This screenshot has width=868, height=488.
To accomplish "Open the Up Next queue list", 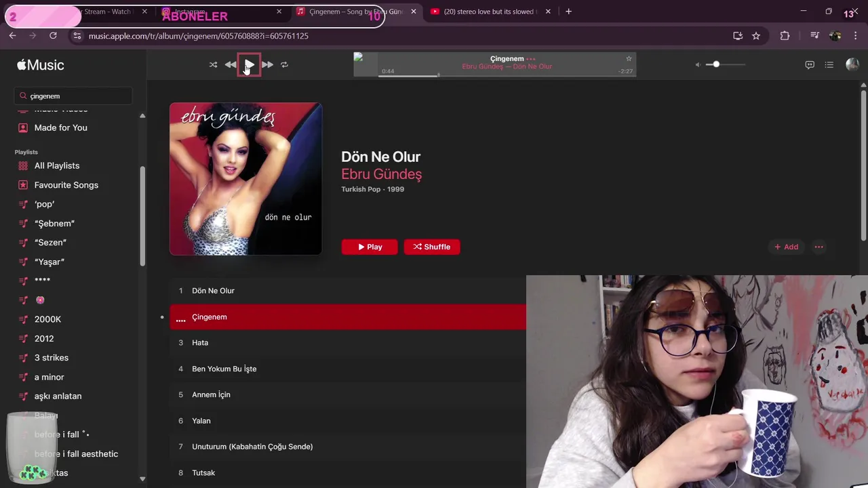I will 829,65.
